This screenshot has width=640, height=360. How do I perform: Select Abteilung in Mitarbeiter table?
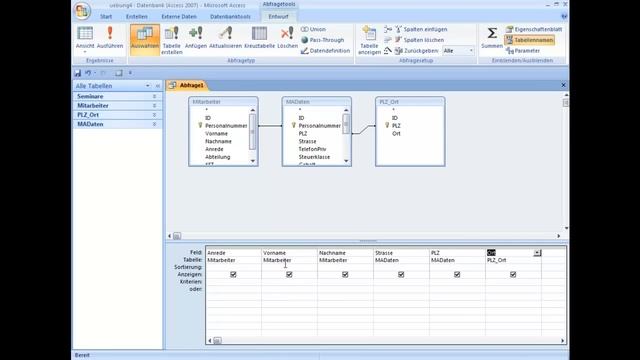pyautogui.click(x=218, y=157)
